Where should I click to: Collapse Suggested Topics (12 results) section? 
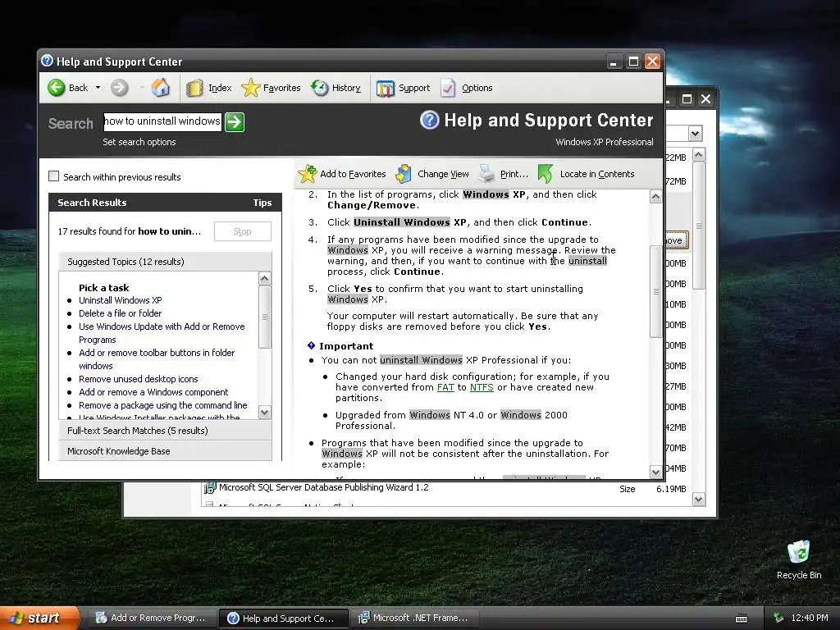coord(165,262)
